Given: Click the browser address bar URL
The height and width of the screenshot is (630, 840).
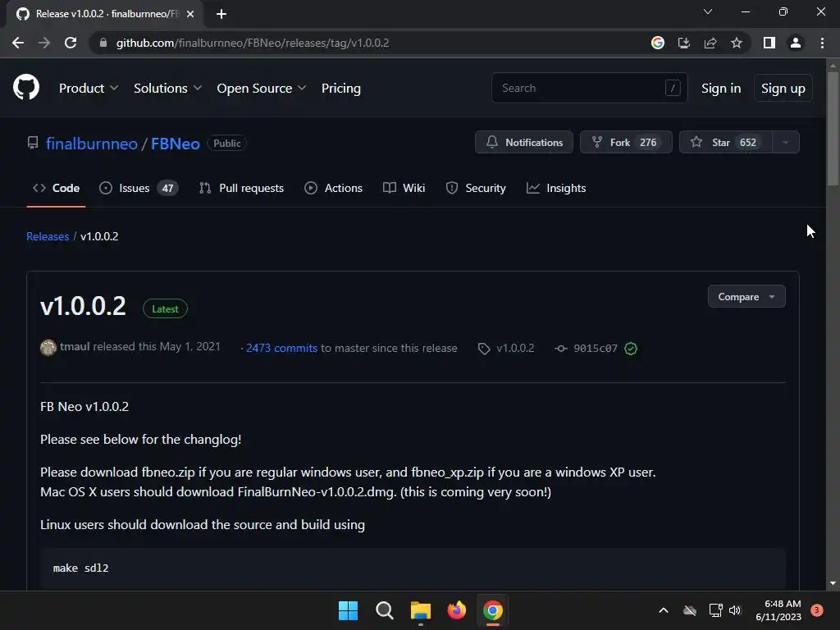Looking at the screenshot, I should (x=253, y=43).
